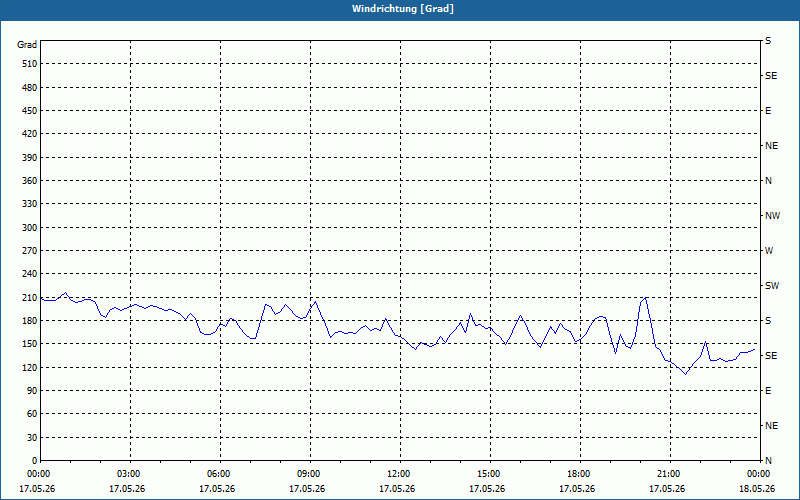Image resolution: width=800 pixels, height=500 pixels.
Task: Click the 00:00 time above 18.05.26
Action: (x=760, y=474)
